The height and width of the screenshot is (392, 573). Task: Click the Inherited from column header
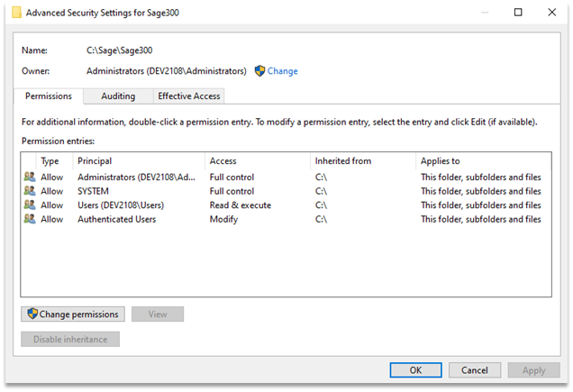(x=360, y=161)
